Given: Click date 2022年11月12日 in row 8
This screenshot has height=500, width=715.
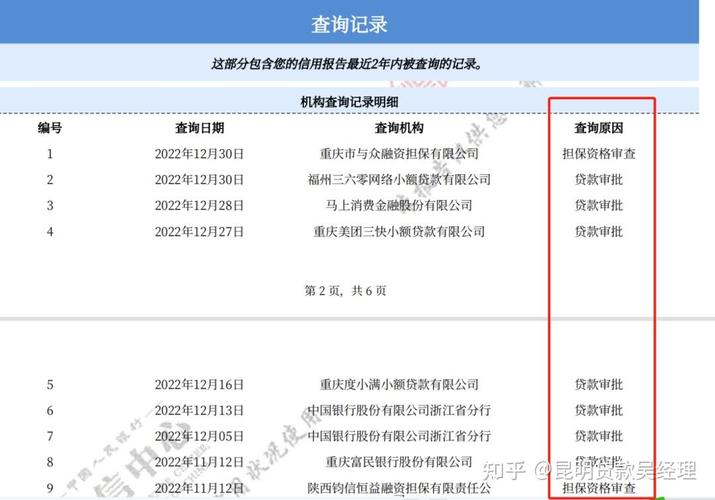Looking at the screenshot, I should pyautogui.click(x=199, y=462).
